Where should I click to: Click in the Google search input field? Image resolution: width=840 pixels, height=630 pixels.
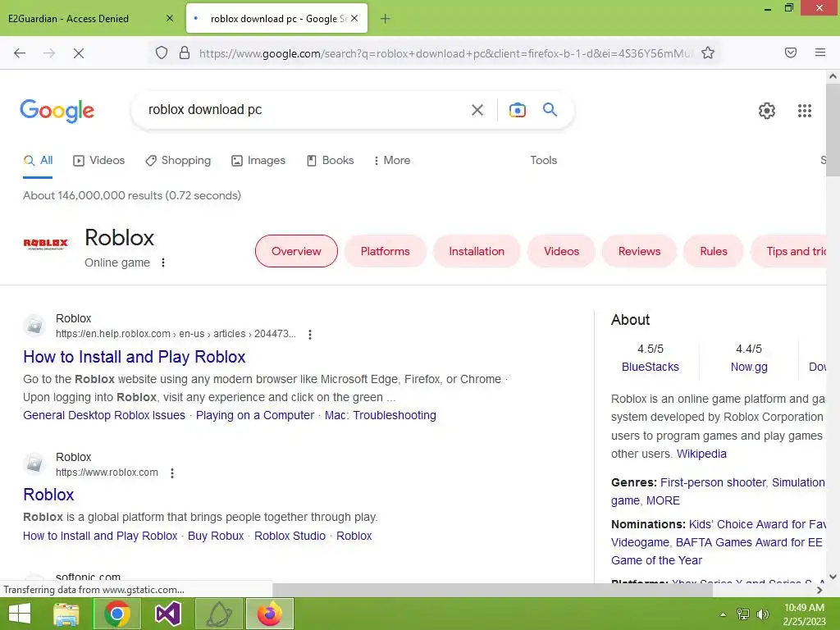[x=305, y=110]
